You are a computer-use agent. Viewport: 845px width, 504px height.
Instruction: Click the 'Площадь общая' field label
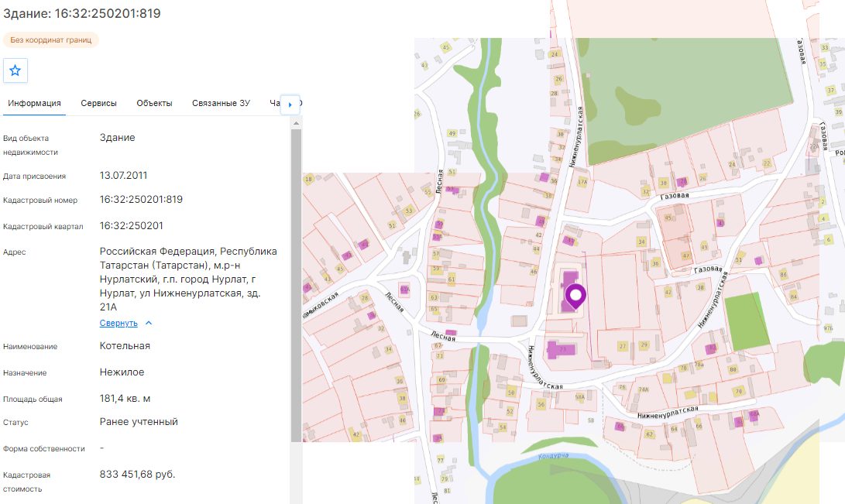pyautogui.click(x=33, y=399)
